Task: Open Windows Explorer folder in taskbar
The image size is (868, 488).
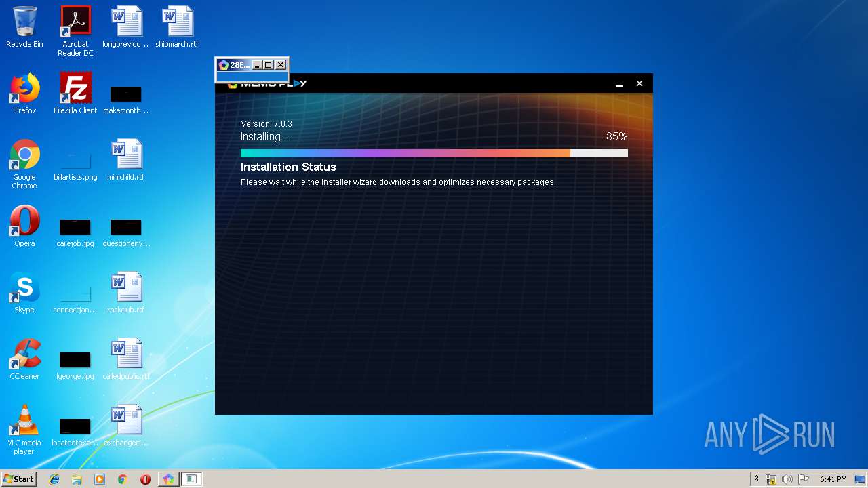Action: coord(77,479)
